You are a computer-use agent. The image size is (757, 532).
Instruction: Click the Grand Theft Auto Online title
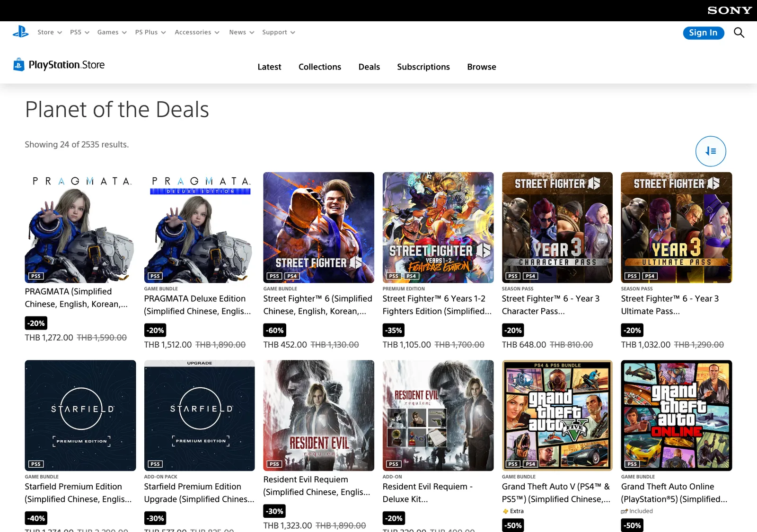[674, 493]
